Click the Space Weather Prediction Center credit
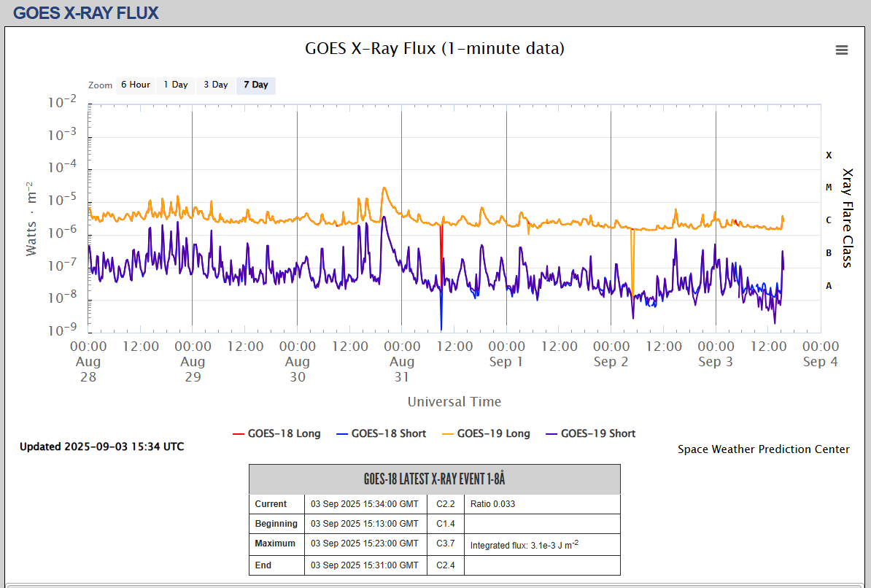The width and height of the screenshot is (871, 588). (763, 449)
